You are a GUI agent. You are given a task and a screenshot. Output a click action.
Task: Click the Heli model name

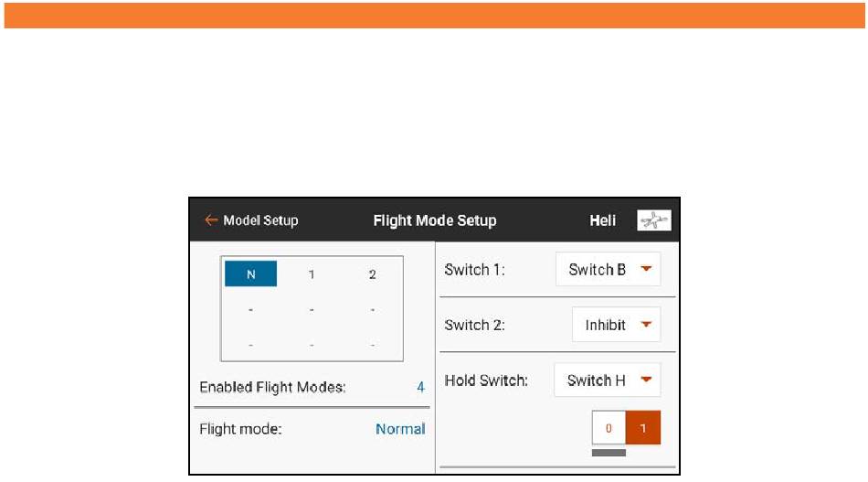pyautogui.click(x=602, y=220)
